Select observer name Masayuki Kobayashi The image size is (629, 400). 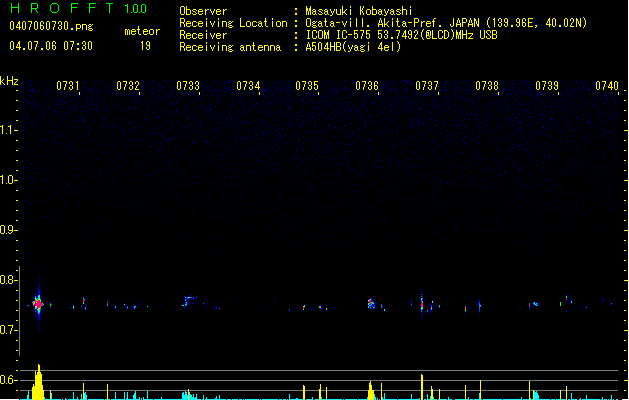[359, 11]
